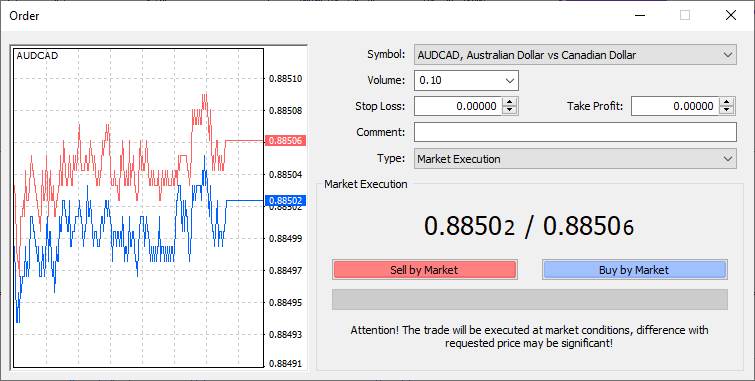Viewport: 755px width, 381px height.
Task: Increase Stop Loss with up arrow
Action: (x=509, y=102)
